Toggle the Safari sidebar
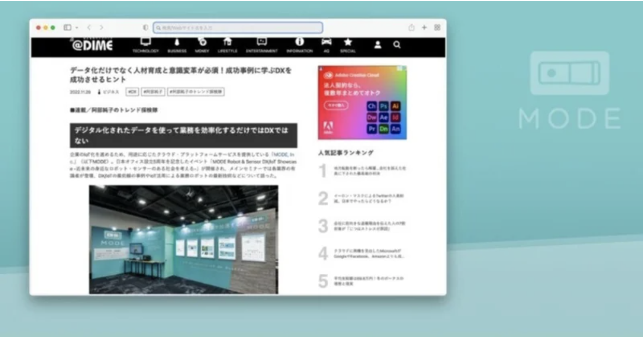The height and width of the screenshot is (337, 644). 67,27
